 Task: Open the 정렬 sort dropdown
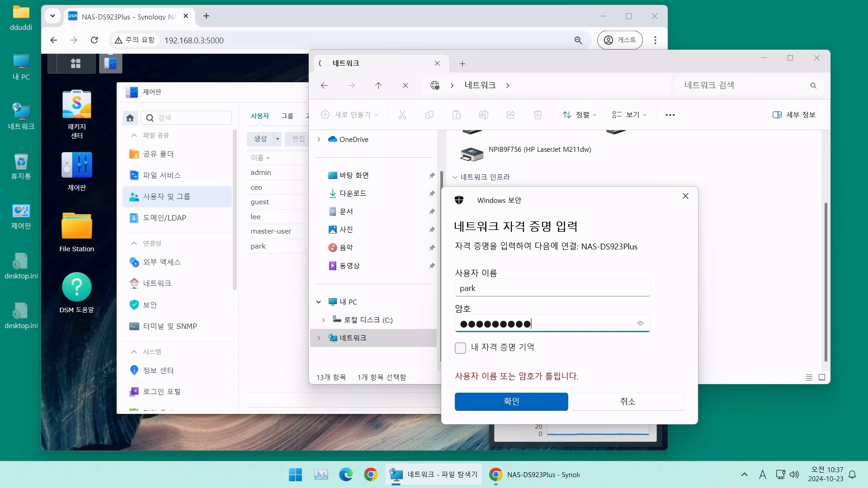(579, 115)
